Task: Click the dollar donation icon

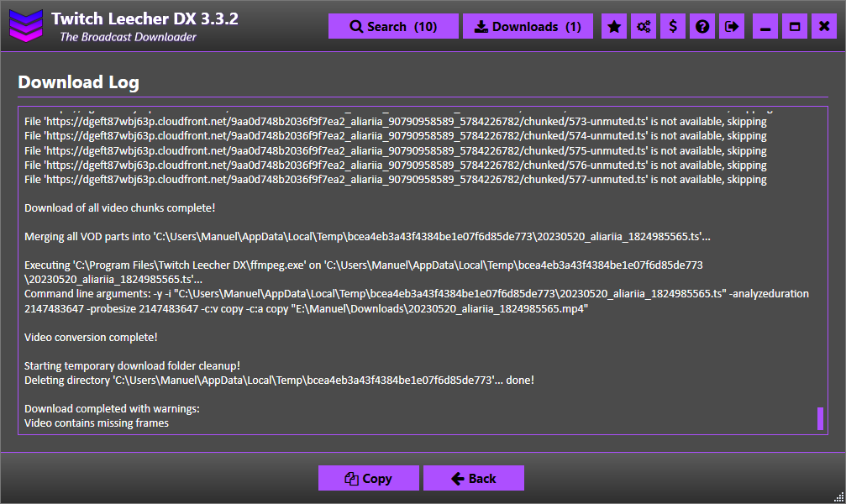Action: pyautogui.click(x=672, y=25)
